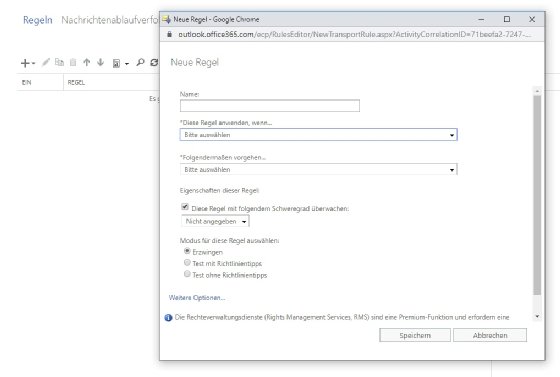Click the delete trash icon
560x377 pixels.
coord(73,62)
